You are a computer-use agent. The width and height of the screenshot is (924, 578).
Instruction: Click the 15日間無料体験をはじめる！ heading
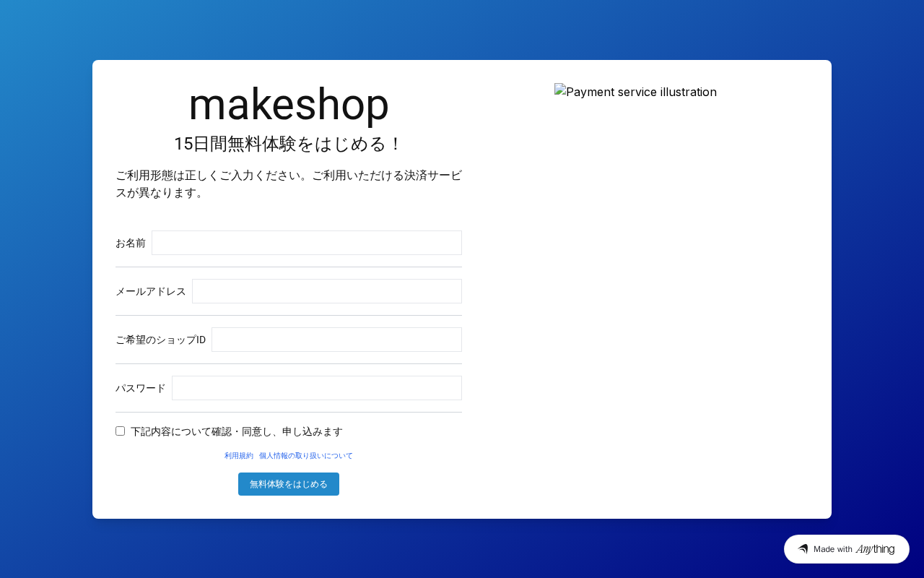pyautogui.click(x=289, y=144)
